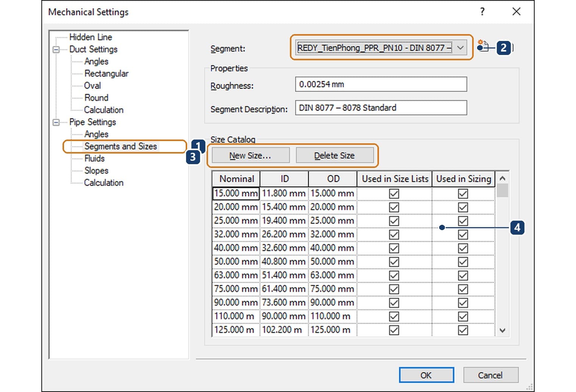Select the 102.200 ID cell
The height and width of the screenshot is (392, 576).
pyautogui.click(x=284, y=330)
